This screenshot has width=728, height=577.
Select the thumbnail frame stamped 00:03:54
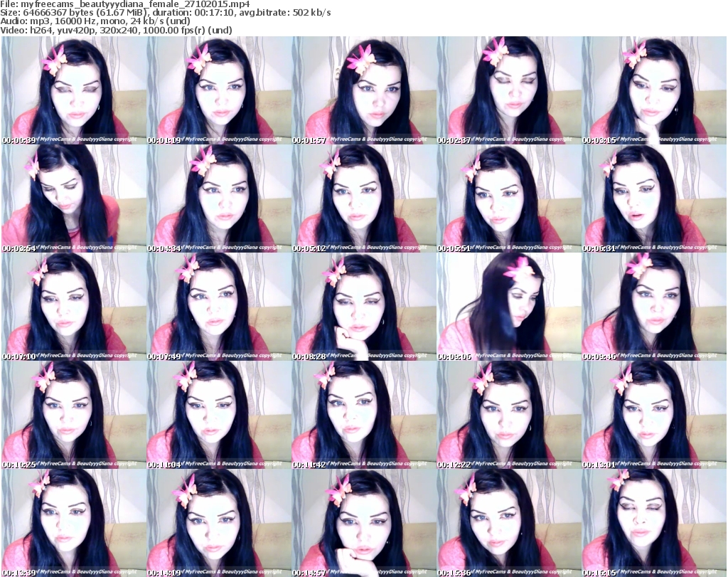tap(74, 198)
